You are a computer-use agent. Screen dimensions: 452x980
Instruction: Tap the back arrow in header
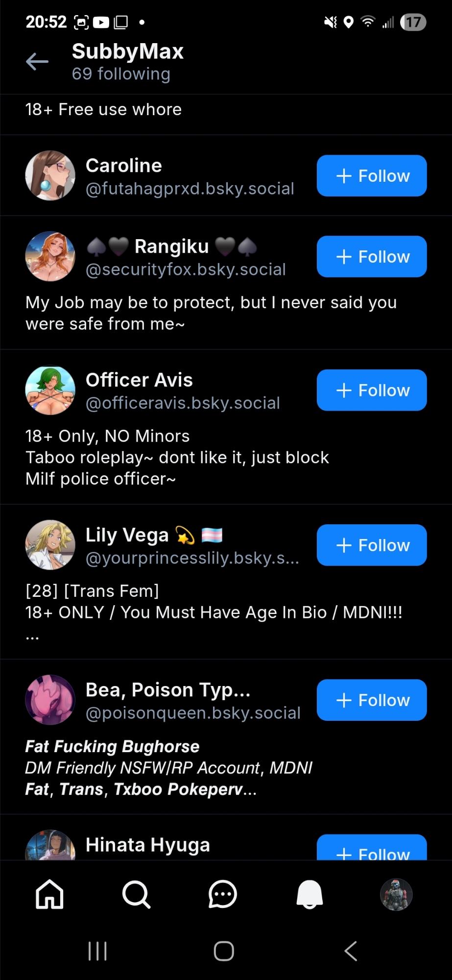pos(37,62)
